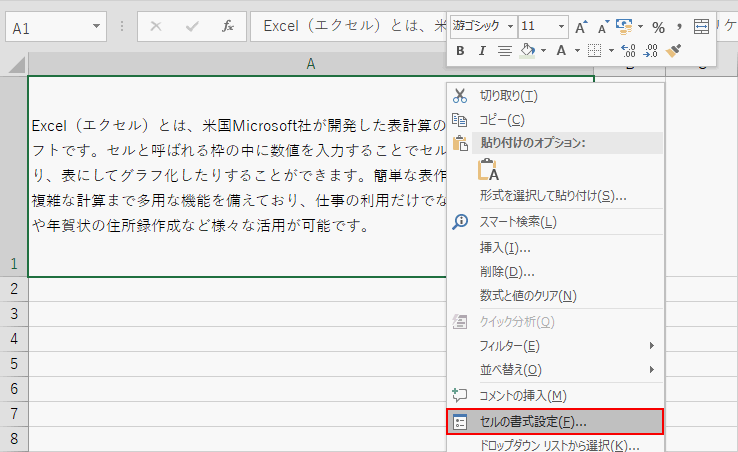Select row 8 header
Viewport: 738px width, 452px height.
pyautogui.click(x=14, y=438)
